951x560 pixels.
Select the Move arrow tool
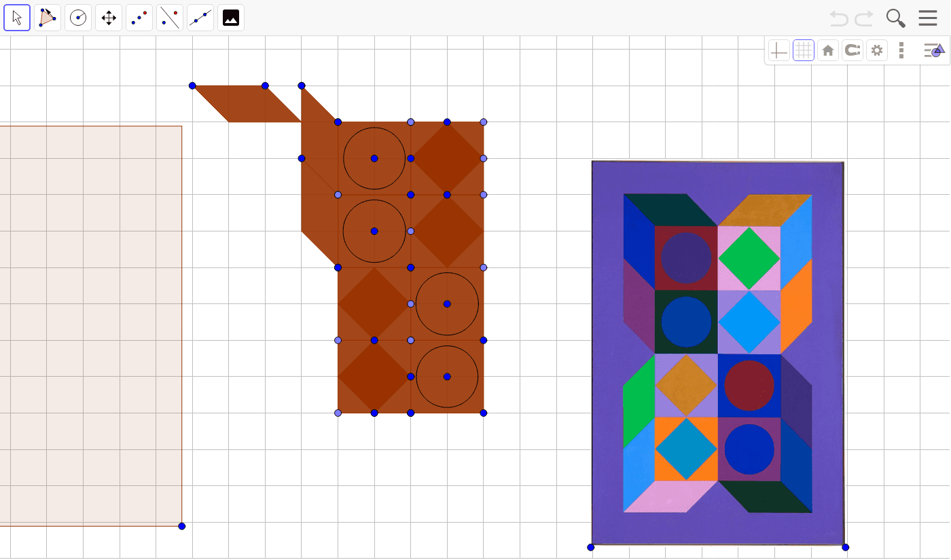coord(17,18)
